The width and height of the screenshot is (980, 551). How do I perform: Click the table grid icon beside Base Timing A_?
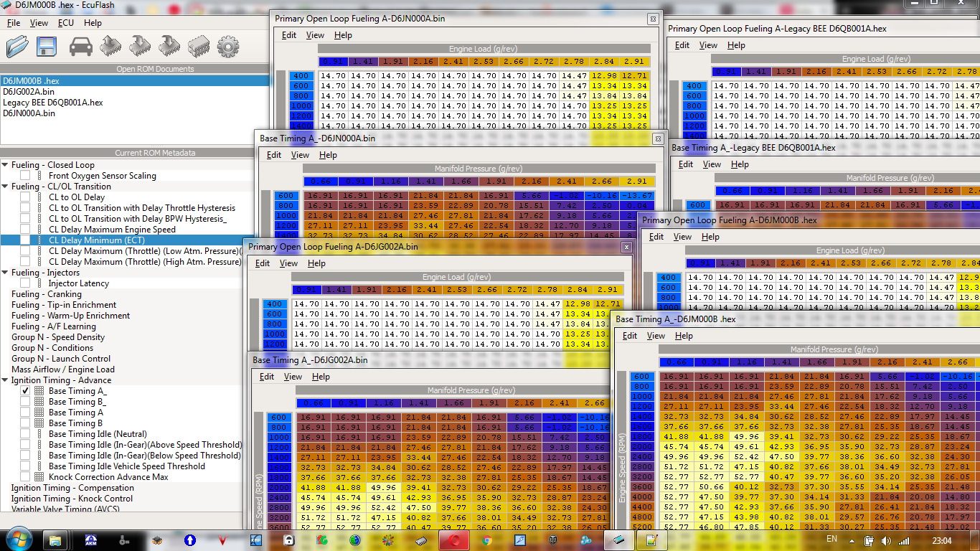coord(39,391)
